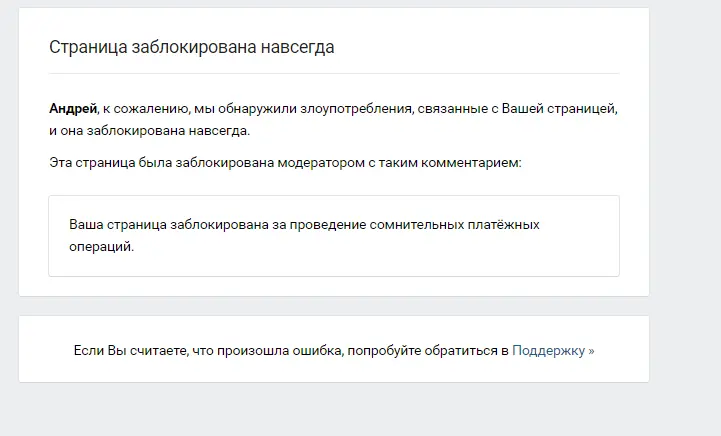The height and width of the screenshot is (436, 721).
Task: Click the bold name Андрей
Action: (73, 109)
